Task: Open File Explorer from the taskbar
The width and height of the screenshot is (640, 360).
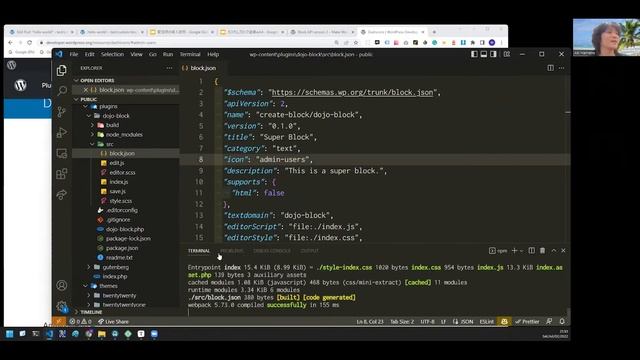Action: tap(102, 334)
